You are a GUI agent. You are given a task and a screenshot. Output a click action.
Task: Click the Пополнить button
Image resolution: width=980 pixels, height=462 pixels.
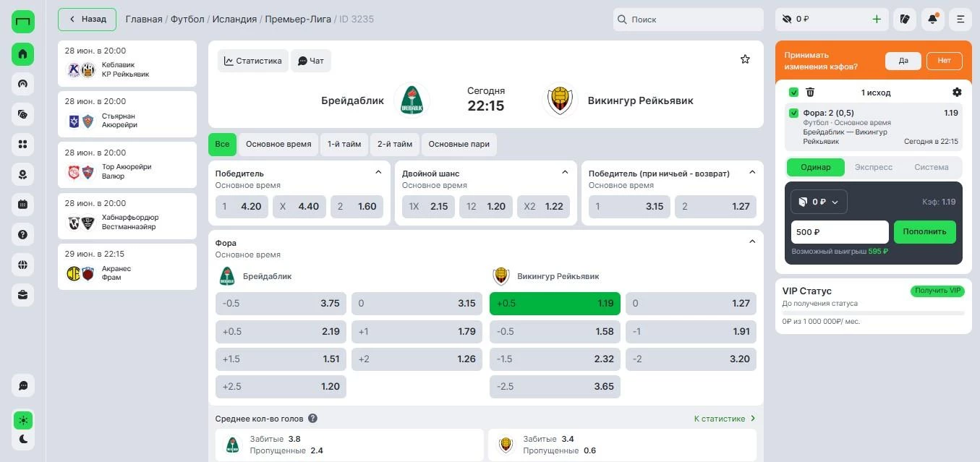point(924,232)
